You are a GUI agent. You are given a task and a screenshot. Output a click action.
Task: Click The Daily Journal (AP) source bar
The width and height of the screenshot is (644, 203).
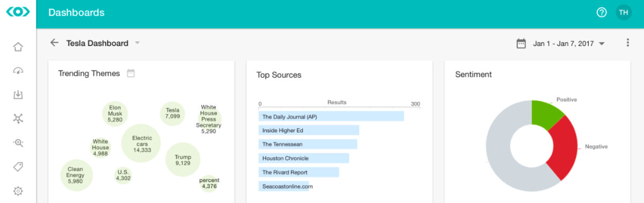click(331, 116)
